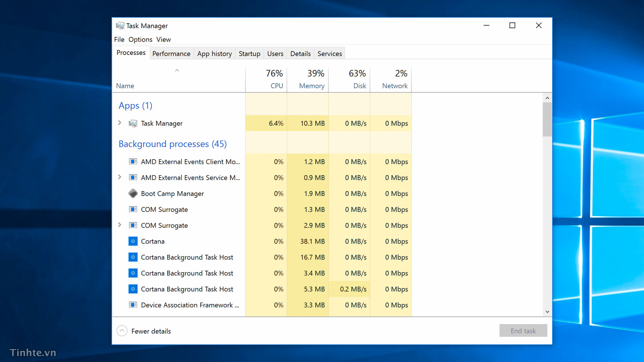
Task: Open the Users tab
Action: 275,54
